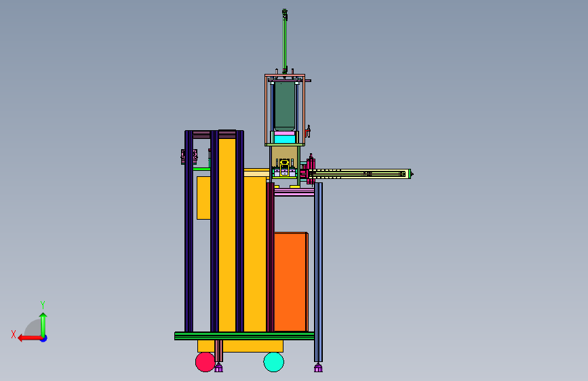This screenshot has width=588, height=381.
Task: Select the long horizontal yellow arm on the right
Action: point(360,174)
